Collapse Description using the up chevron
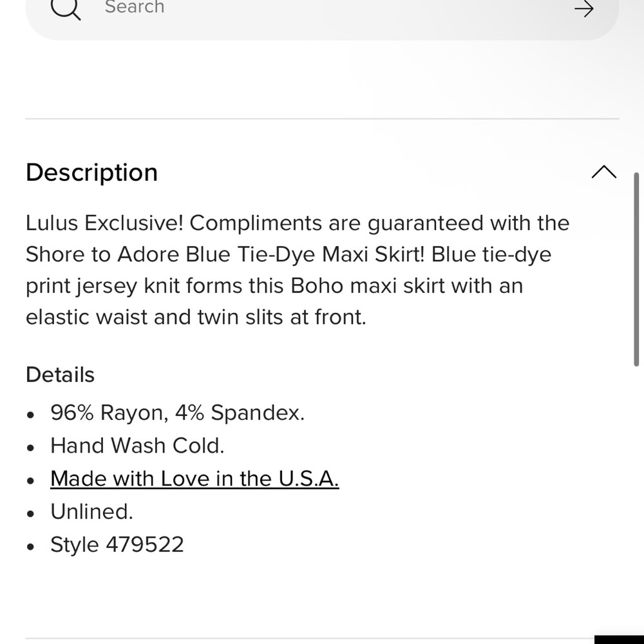The width and height of the screenshot is (644, 644). pos(604,172)
